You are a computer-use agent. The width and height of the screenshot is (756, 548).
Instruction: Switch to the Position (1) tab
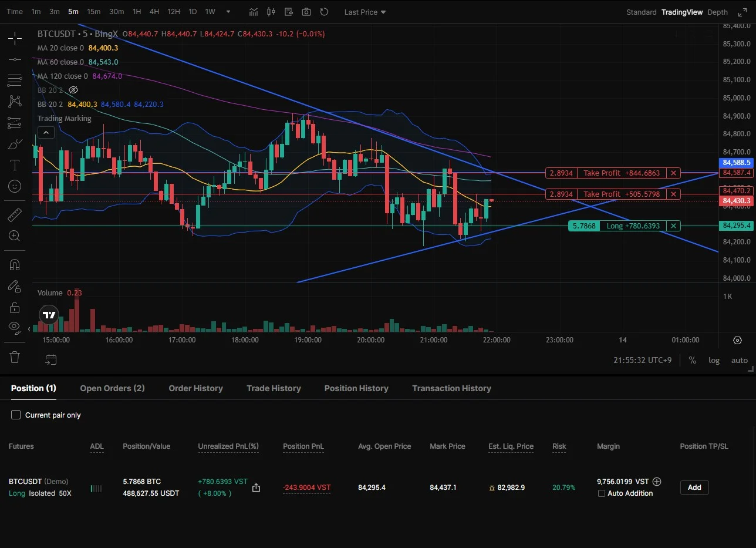tap(33, 388)
